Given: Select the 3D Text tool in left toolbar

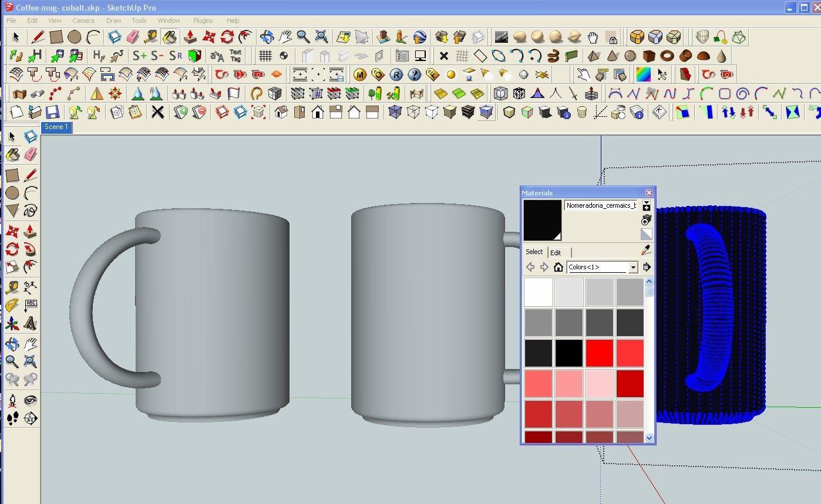Looking at the screenshot, I should pos(31,323).
